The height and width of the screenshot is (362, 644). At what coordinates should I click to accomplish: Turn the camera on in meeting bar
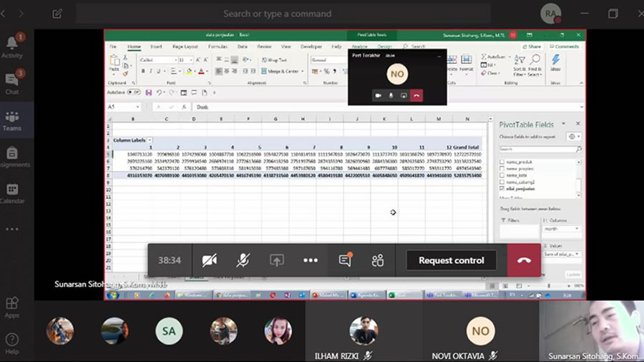coord(210,260)
